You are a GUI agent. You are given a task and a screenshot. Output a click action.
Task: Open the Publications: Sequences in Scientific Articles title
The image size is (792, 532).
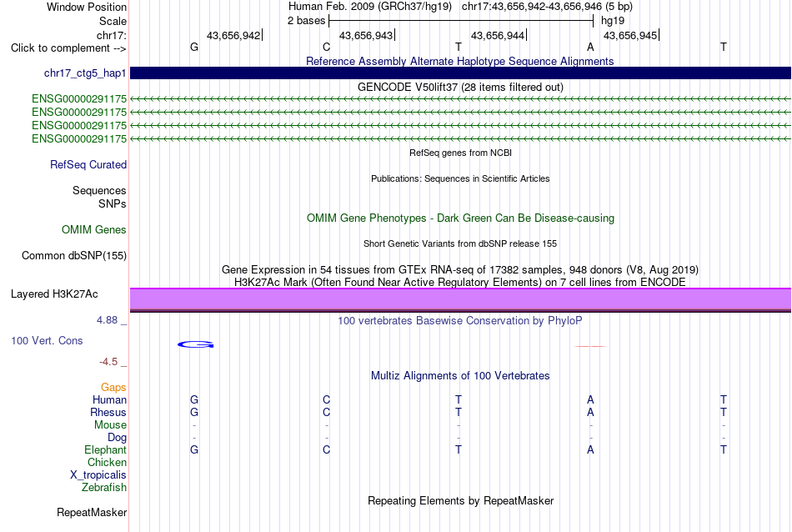point(460,178)
